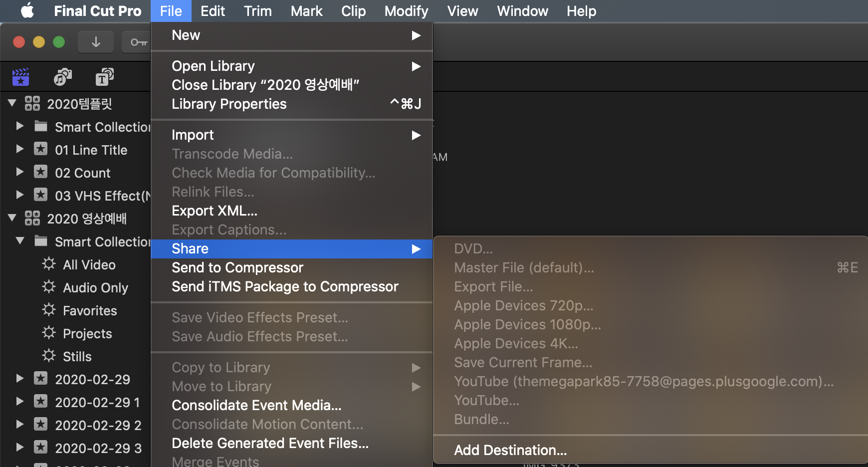Image resolution: width=868 pixels, height=467 pixels.
Task: Click the import media arrow button
Action: point(96,42)
